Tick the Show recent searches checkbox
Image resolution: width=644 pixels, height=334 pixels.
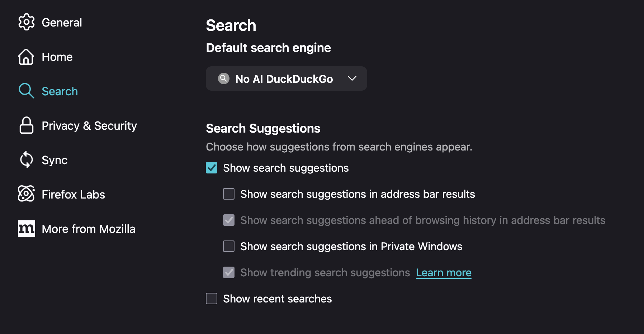(212, 299)
